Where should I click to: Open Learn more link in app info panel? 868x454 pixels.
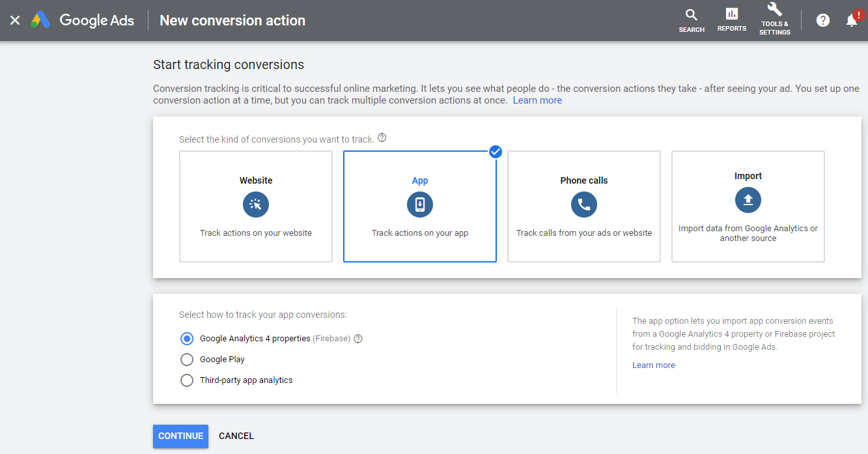coord(653,365)
